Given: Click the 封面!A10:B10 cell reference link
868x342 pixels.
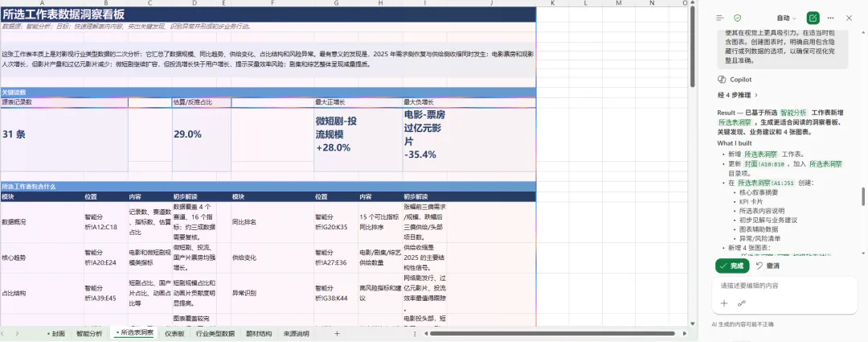Looking at the screenshot, I should (764, 164).
